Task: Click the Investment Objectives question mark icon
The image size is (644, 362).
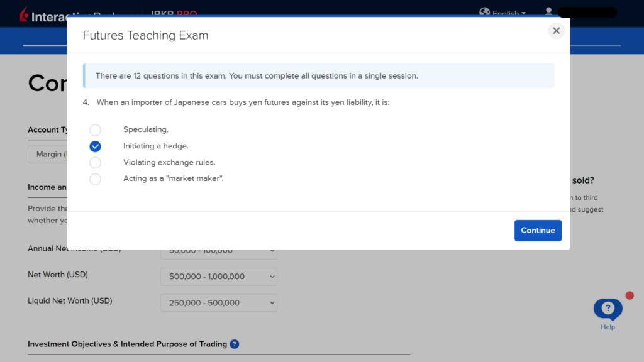Action: 234,344
